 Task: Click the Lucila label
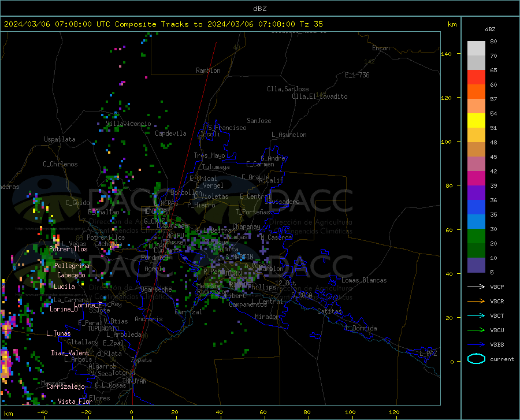click(x=64, y=287)
